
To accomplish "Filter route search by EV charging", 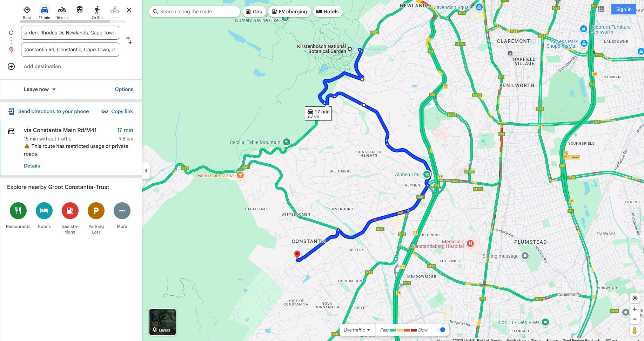I will 290,12.
